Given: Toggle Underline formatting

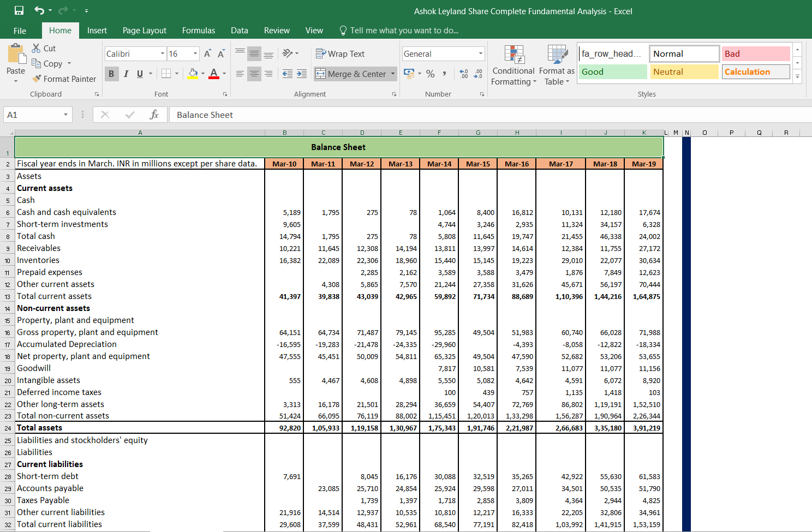Looking at the screenshot, I should tap(140, 74).
